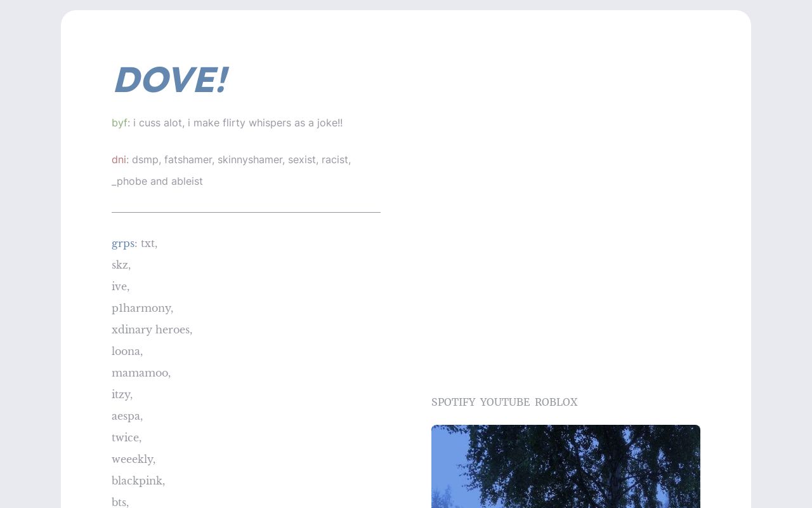Image resolution: width=812 pixels, height=508 pixels.
Task: Click the red dni label
Action: tap(119, 160)
